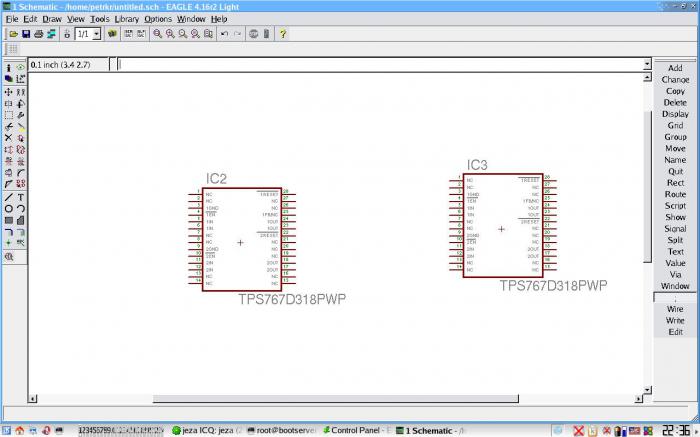
Task: Select the Polygon tool
Action: pos(21,221)
